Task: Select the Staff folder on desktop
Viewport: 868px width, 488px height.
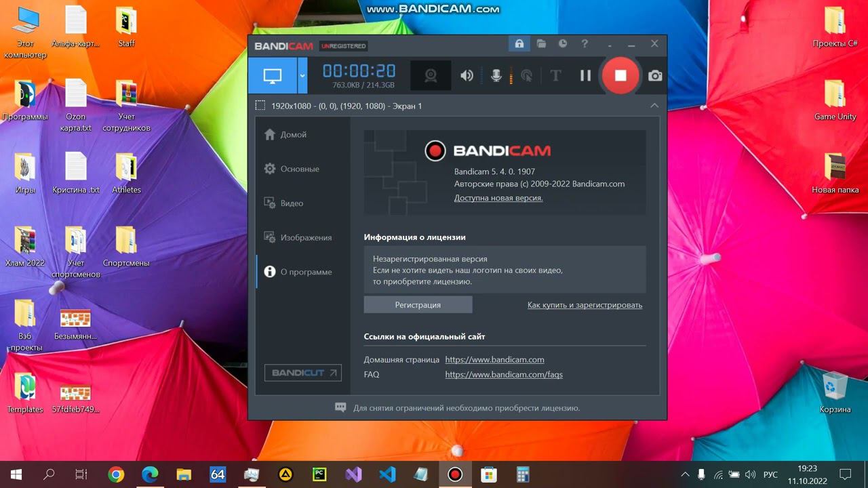Action: [126, 27]
